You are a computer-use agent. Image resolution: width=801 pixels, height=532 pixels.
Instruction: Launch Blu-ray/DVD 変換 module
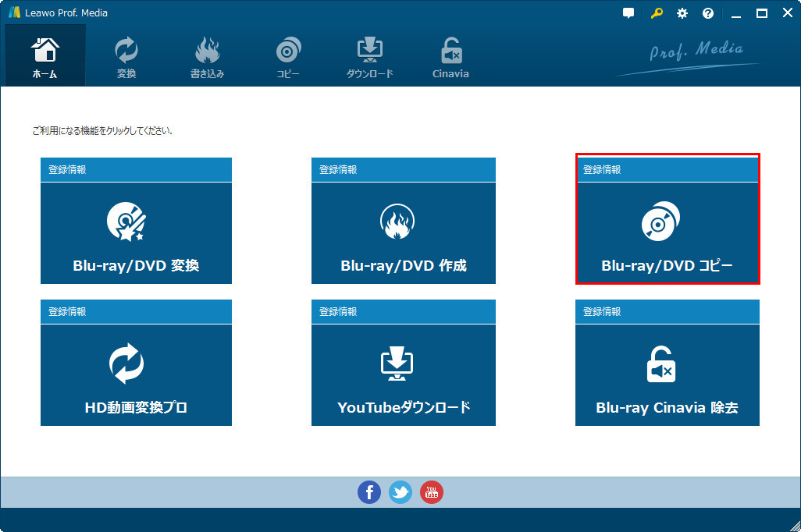click(136, 233)
